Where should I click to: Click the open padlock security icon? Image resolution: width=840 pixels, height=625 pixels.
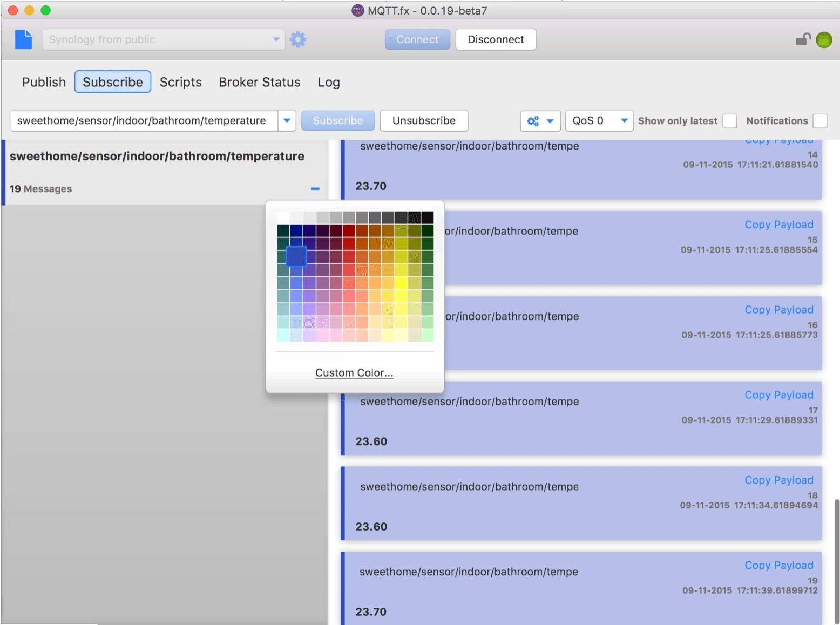[803, 39]
